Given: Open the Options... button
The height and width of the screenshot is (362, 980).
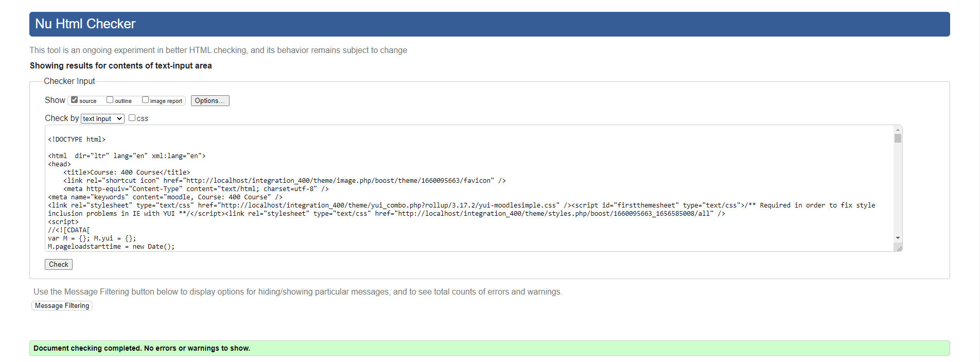Looking at the screenshot, I should 210,100.
